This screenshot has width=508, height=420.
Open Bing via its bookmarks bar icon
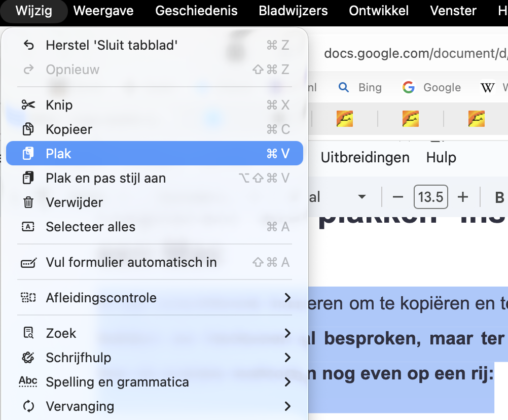click(x=344, y=87)
